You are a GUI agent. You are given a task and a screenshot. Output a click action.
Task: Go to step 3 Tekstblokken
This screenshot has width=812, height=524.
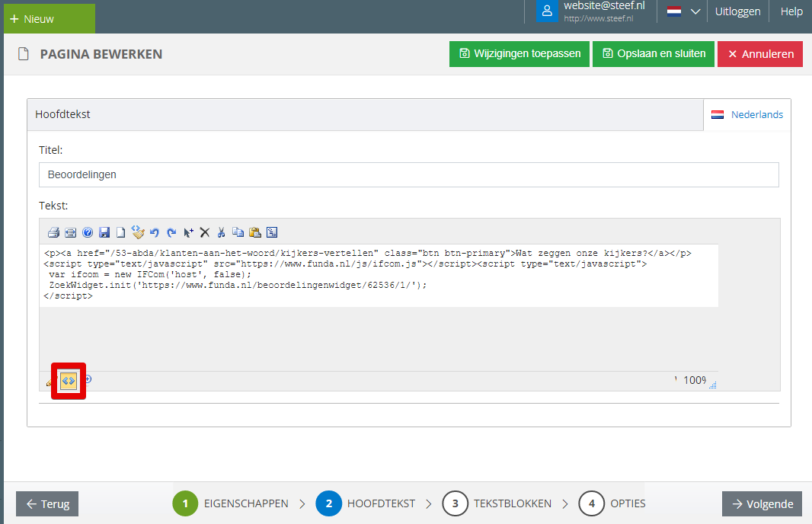[x=497, y=503]
